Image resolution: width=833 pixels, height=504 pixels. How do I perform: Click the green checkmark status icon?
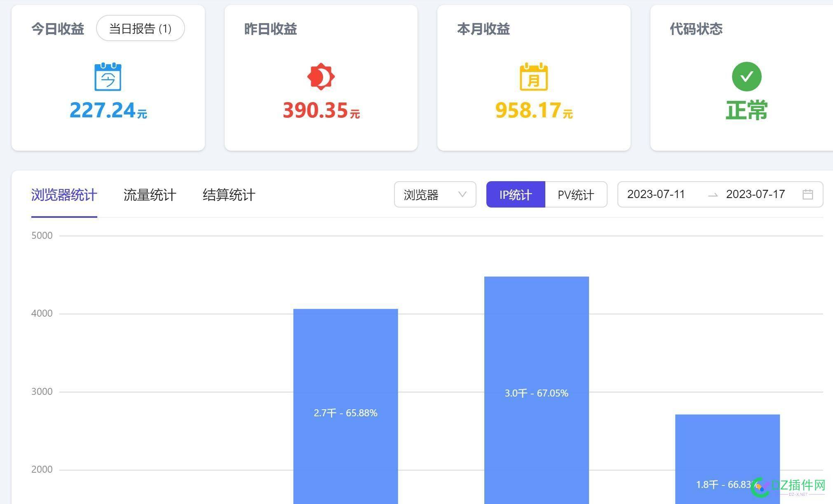pos(746,77)
